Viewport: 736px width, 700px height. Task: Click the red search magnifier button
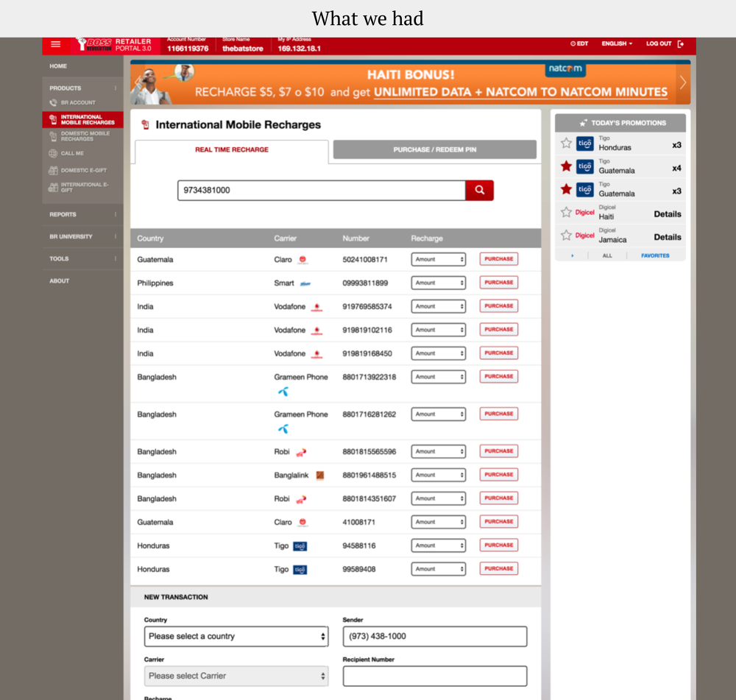click(479, 190)
